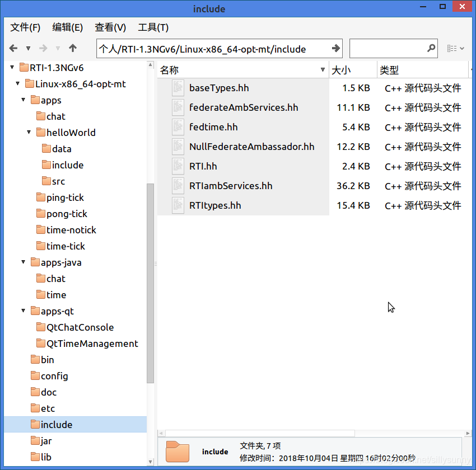The image size is (476, 470).
Task: Click the chat folder icon under apps
Action: pyautogui.click(x=41, y=116)
